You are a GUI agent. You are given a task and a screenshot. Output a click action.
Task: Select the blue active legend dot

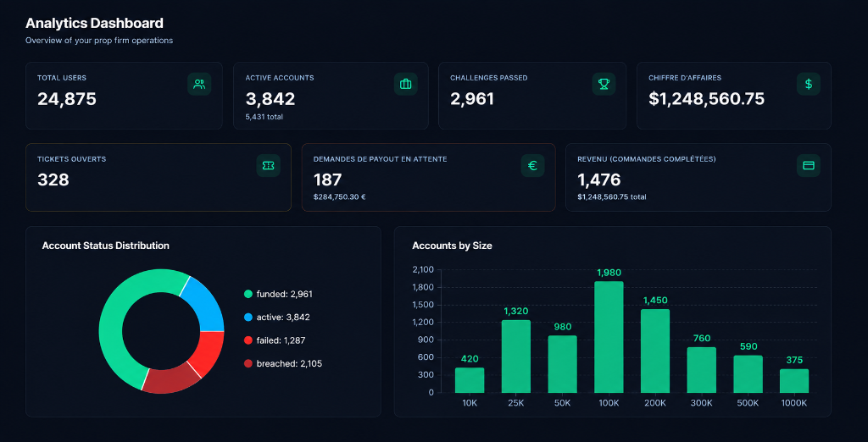pyautogui.click(x=248, y=318)
